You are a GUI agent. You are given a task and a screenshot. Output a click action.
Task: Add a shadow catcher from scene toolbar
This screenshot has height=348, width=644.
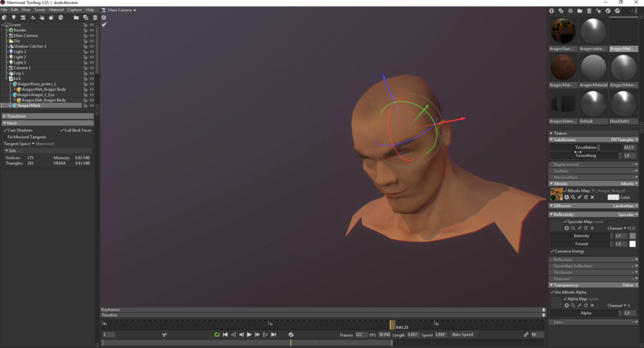point(33,18)
